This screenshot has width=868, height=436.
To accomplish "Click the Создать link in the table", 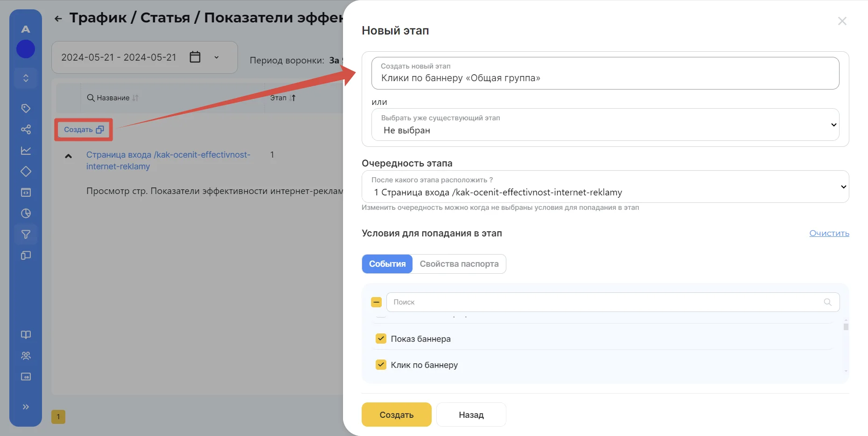I will [84, 130].
